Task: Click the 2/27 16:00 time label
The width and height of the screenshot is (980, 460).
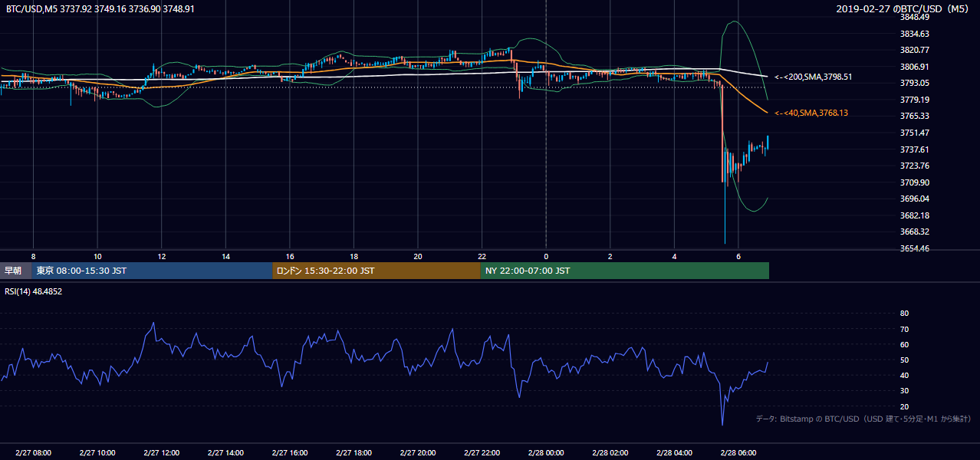Action: pos(290,453)
